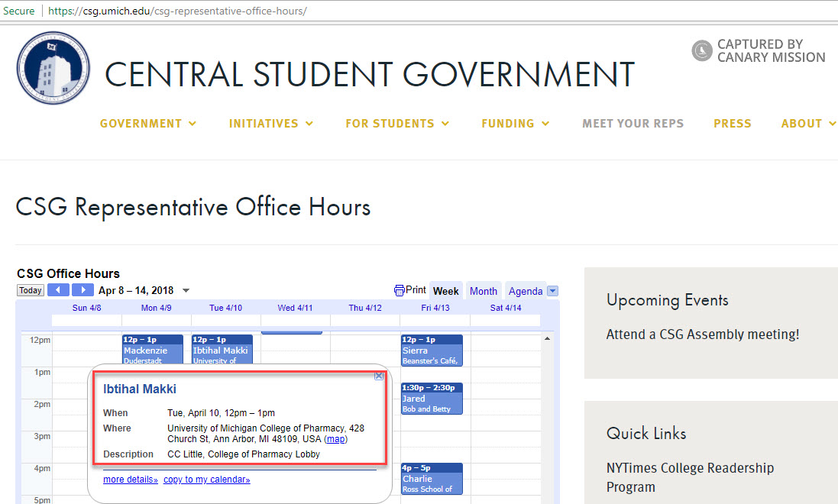Switch calendar to Month view

tap(483, 291)
